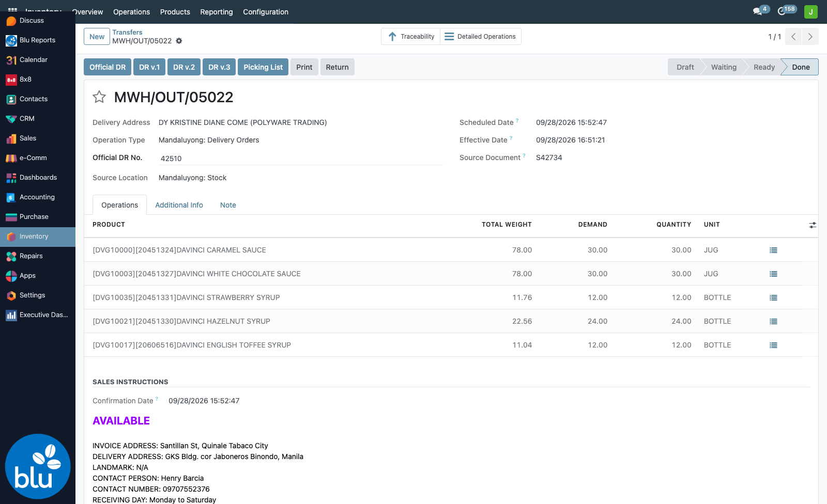Mark MWH/OUT/05022 as favorite star
The width and height of the screenshot is (827, 504).
click(99, 97)
